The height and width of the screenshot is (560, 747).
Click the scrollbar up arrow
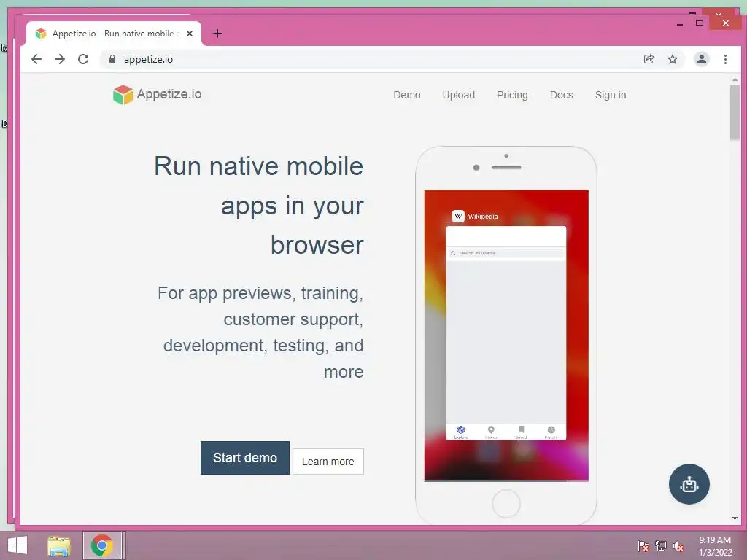click(735, 80)
